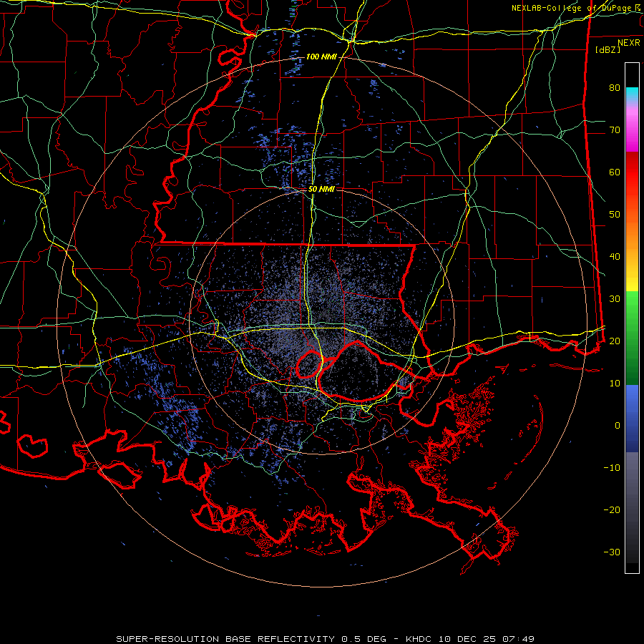Click the 100 NMI range ring label
Viewport: 644px width, 644px height.
(x=321, y=57)
